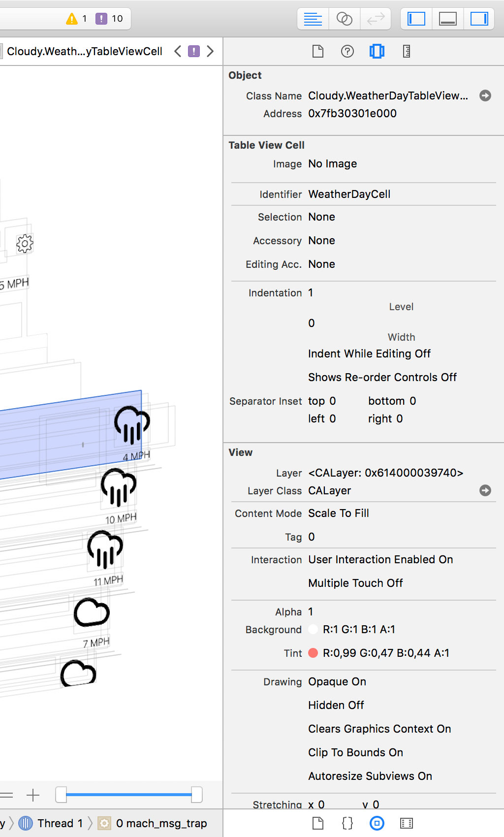Click the white Background color swatch

pyautogui.click(x=313, y=629)
